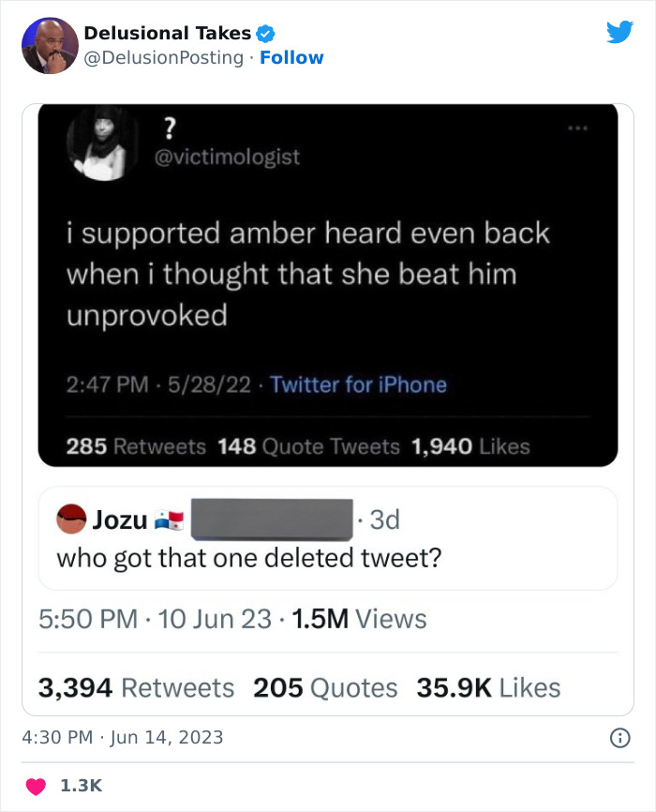Click the Follow link
This screenshot has width=656, height=812.
point(291,57)
